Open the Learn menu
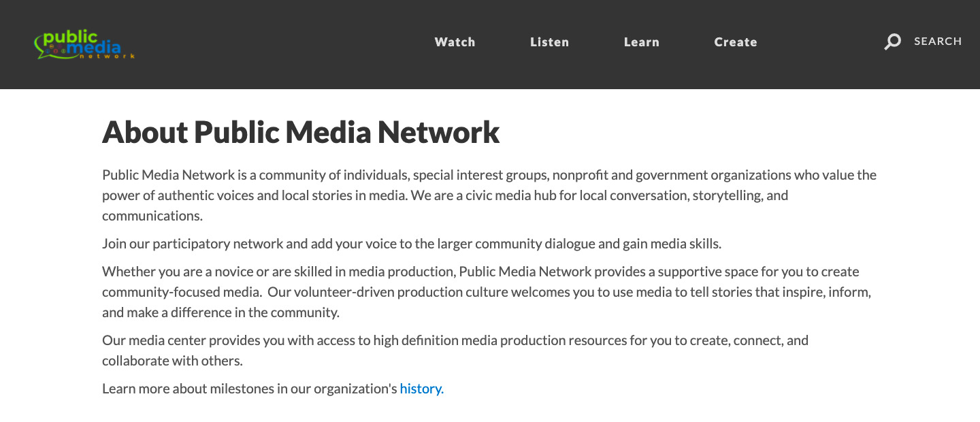The image size is (980, 422). 641,42
